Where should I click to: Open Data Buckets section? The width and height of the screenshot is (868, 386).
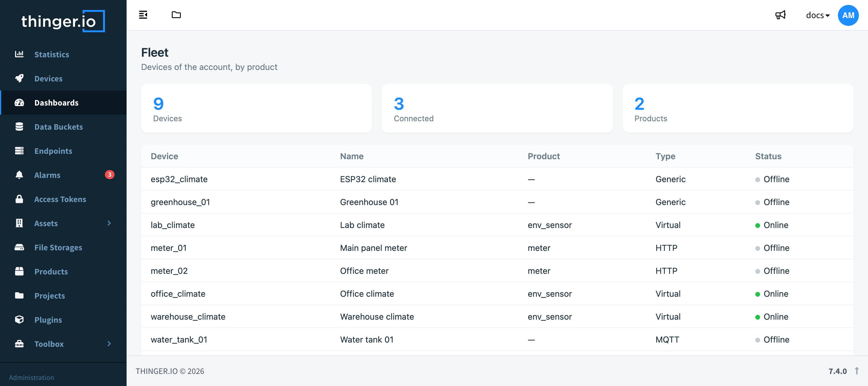point(63,127)
